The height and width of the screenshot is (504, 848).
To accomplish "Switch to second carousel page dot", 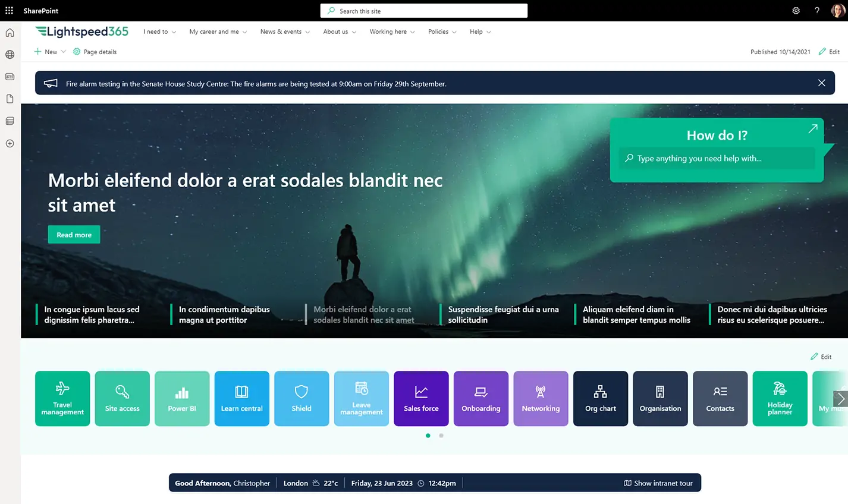I will tap(441, 436).
